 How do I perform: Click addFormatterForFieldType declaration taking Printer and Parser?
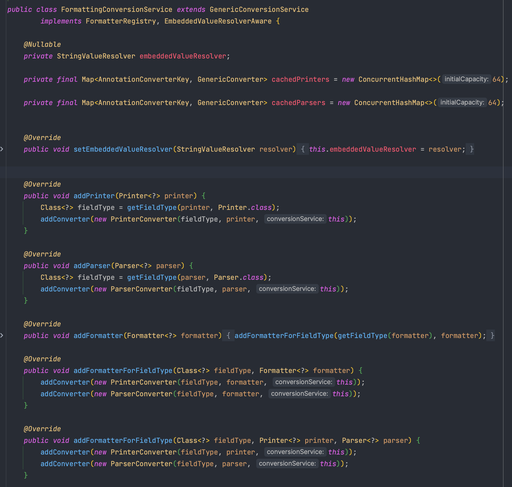pyautogui.click(x=123, y=440)
